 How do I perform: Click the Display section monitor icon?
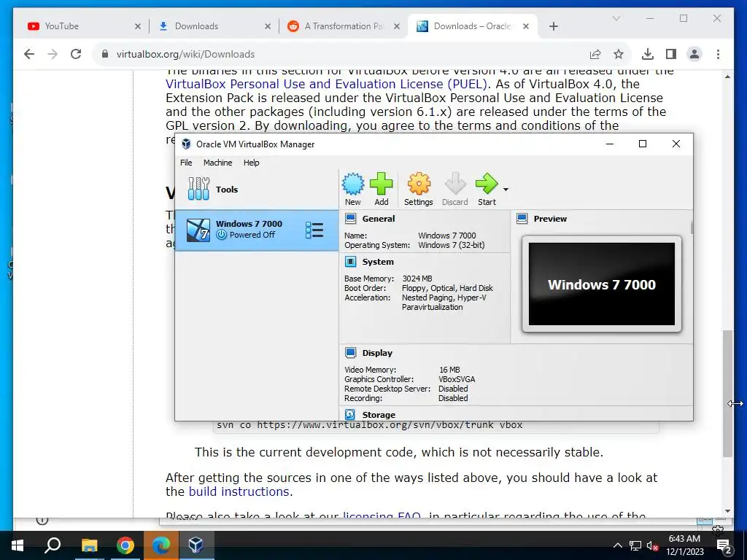[351, 352]
